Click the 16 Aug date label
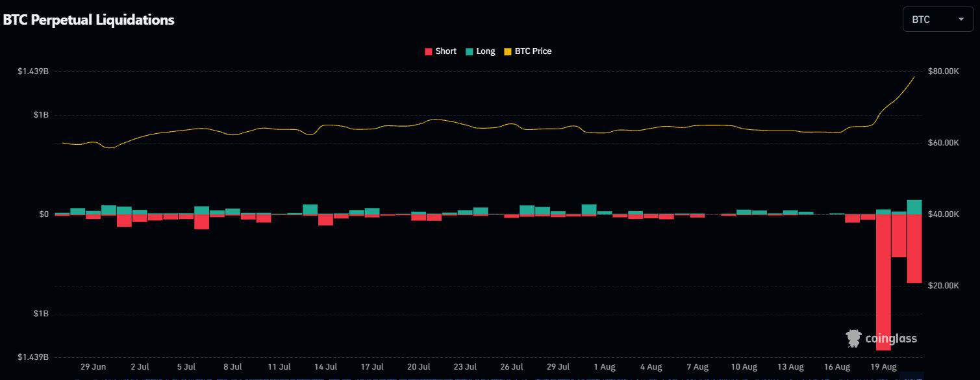Image resolution: width=980 pixels, height=380 pixels. pyautogui.click(x=837, y=367)
